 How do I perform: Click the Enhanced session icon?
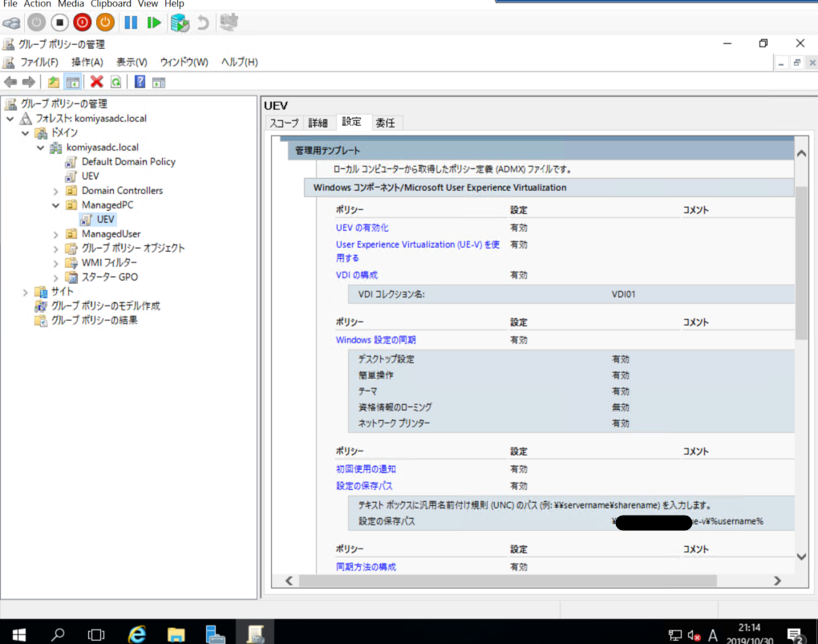pos(229,22)
